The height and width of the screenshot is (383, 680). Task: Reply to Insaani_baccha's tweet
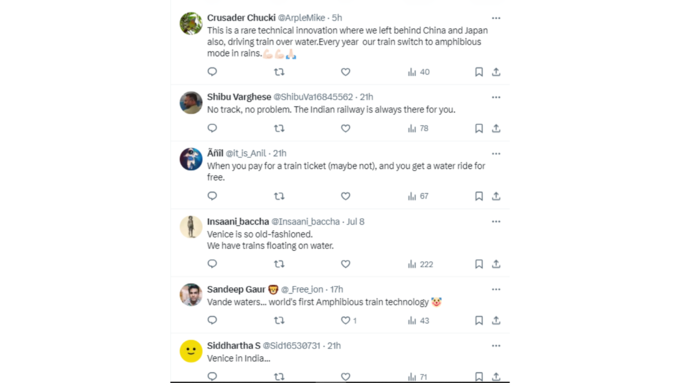pos(212,264)
